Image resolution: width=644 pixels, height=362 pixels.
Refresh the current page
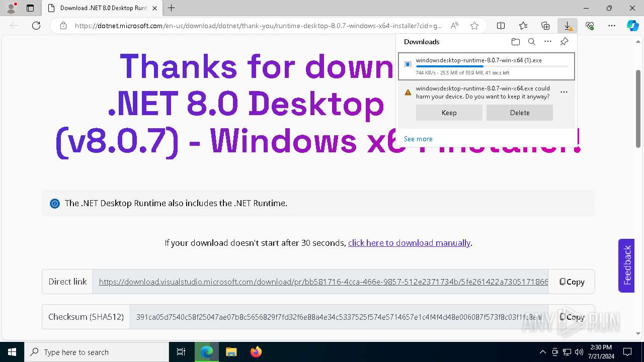click(x=36, y=26)
